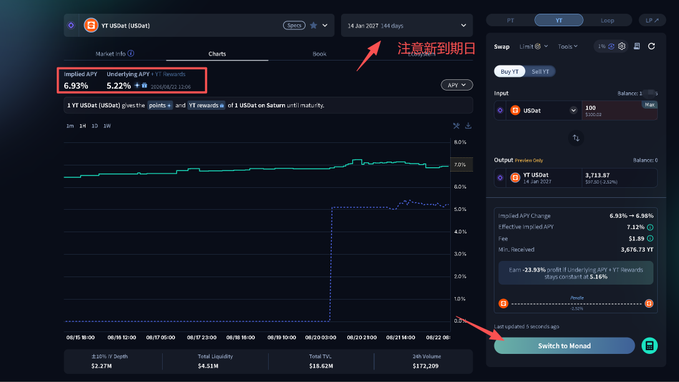Click the chain icon beside YT USDat title

click(71, 26)
